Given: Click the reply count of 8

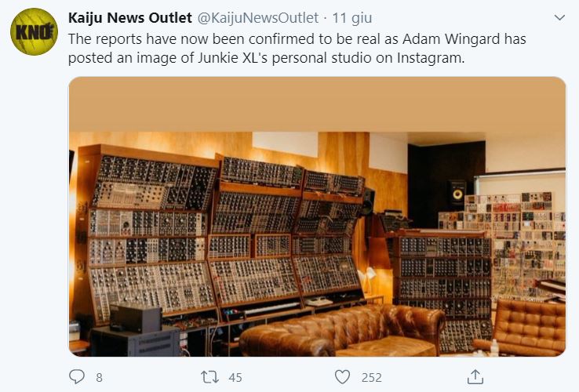Looking at the screenshot, I should 99,378.
